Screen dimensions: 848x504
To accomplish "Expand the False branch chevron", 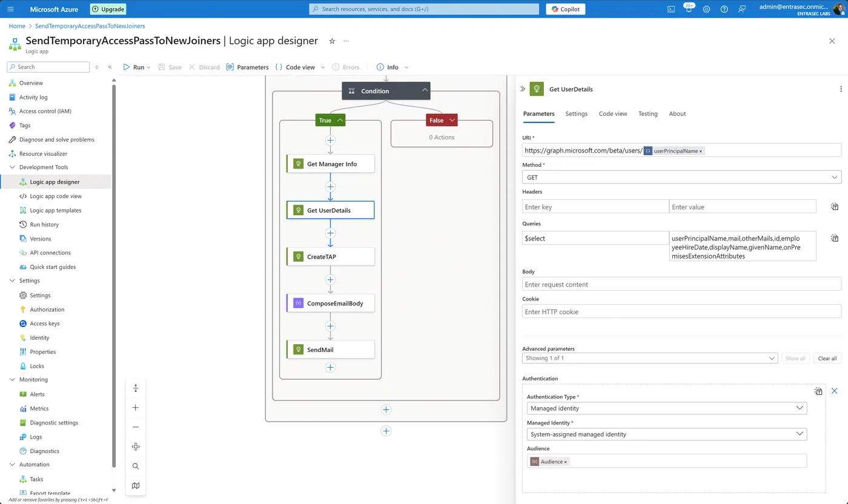I will (x=452, y=121).
